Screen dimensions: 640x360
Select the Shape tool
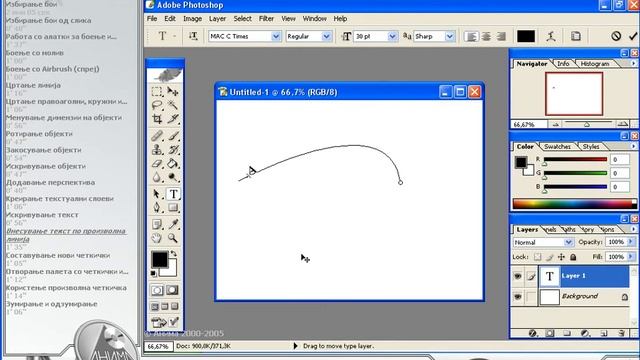173,208
